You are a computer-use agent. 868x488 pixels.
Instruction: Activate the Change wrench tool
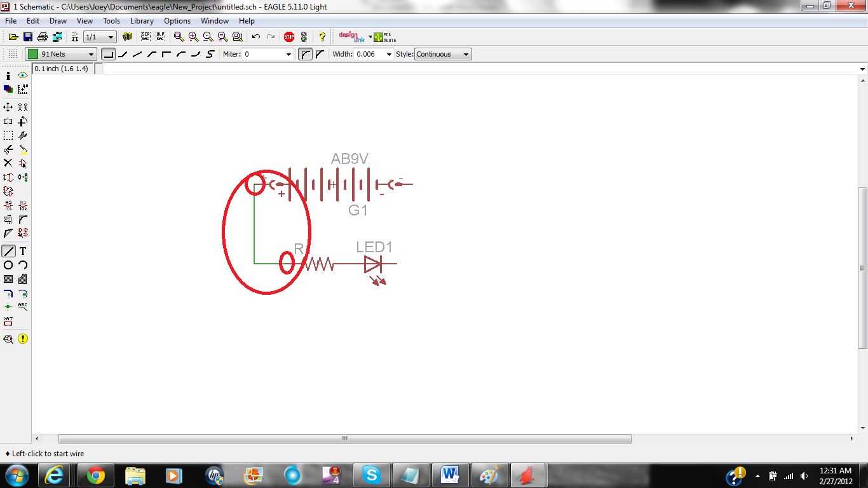tap(23, 135)
